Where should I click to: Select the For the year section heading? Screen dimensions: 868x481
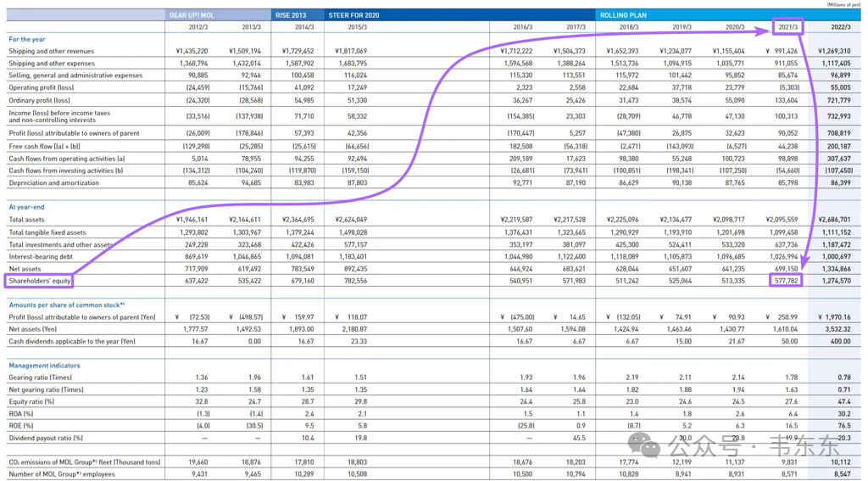[27, 39]
